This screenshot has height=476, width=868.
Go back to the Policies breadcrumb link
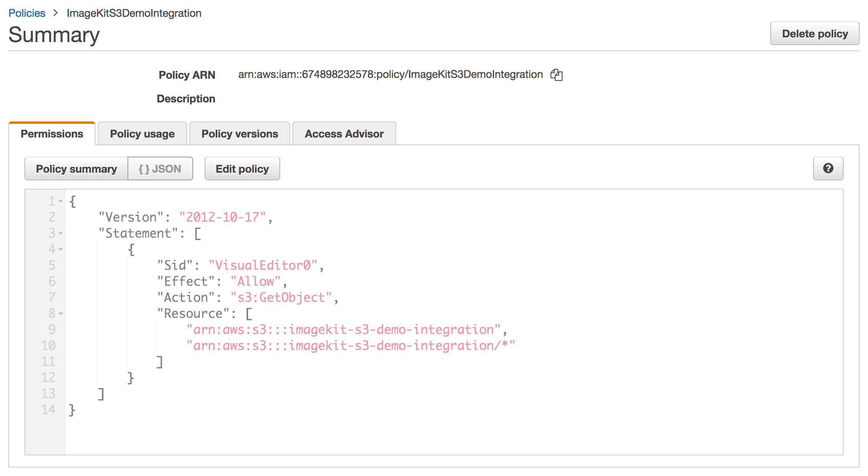[x=27, y=13]
